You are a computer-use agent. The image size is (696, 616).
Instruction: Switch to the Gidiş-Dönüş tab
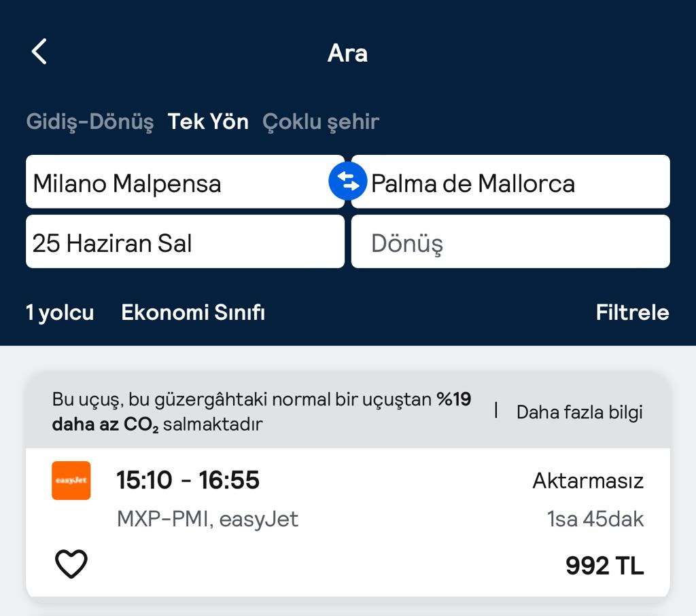pos(90,122)
